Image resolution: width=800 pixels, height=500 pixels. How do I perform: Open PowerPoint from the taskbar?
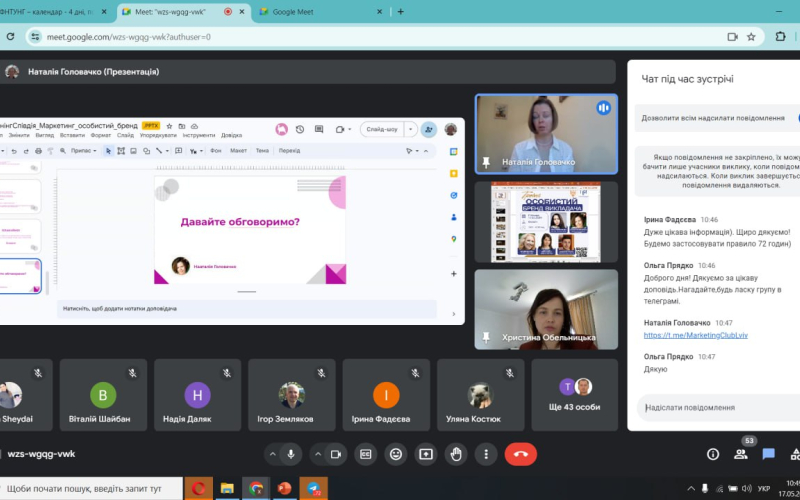click(284, 488)
